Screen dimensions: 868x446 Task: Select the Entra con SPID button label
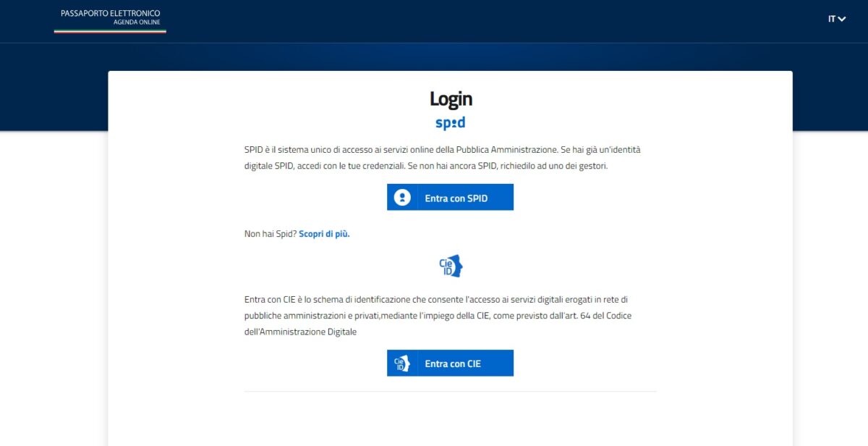(456, 198)
